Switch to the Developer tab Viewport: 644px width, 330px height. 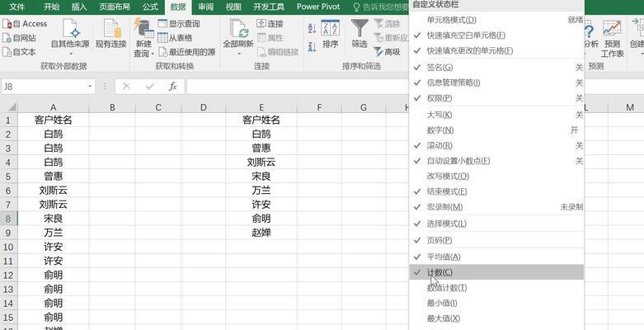pos(269,7)
